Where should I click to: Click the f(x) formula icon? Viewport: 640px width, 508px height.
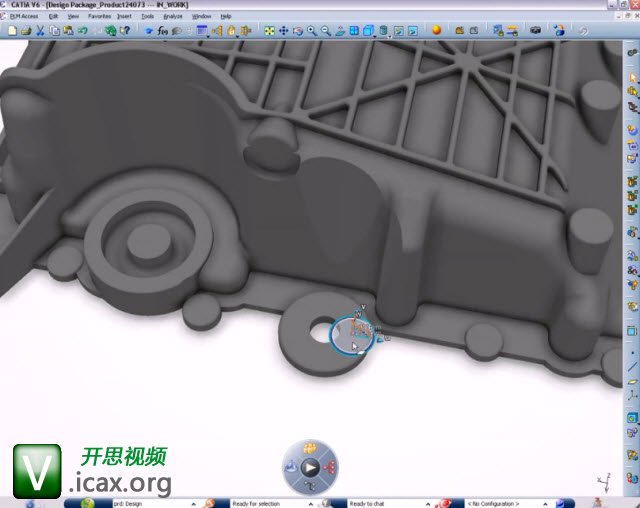pos(162,31)
